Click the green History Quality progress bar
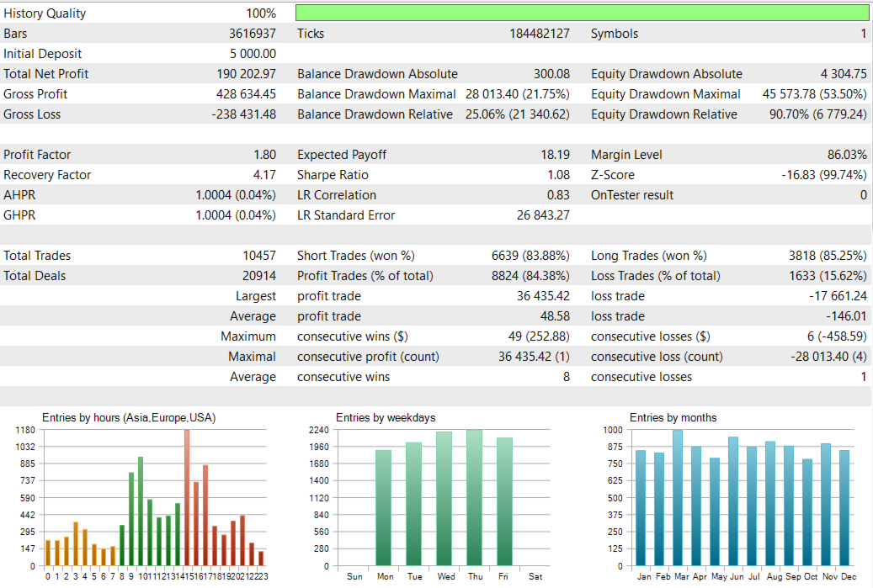873x588 pixels. pyautogui.click(x=582, y=13)
